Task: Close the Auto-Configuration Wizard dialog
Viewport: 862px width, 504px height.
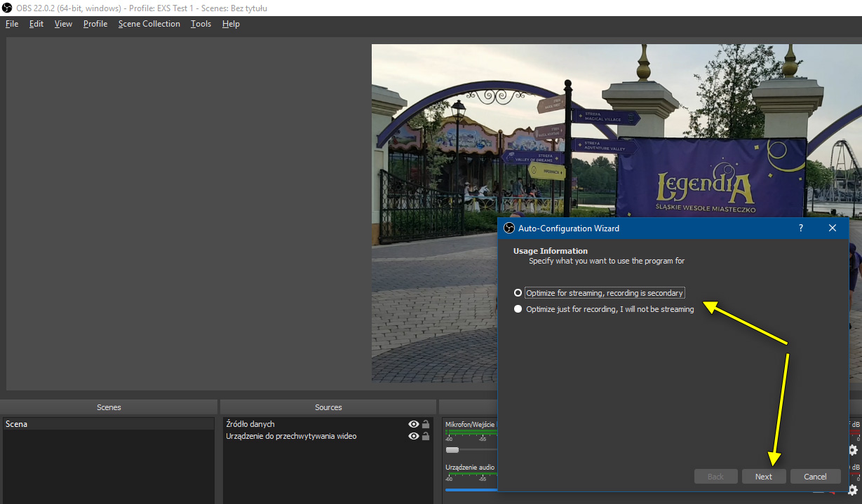Action: click(x=833, y=228)
